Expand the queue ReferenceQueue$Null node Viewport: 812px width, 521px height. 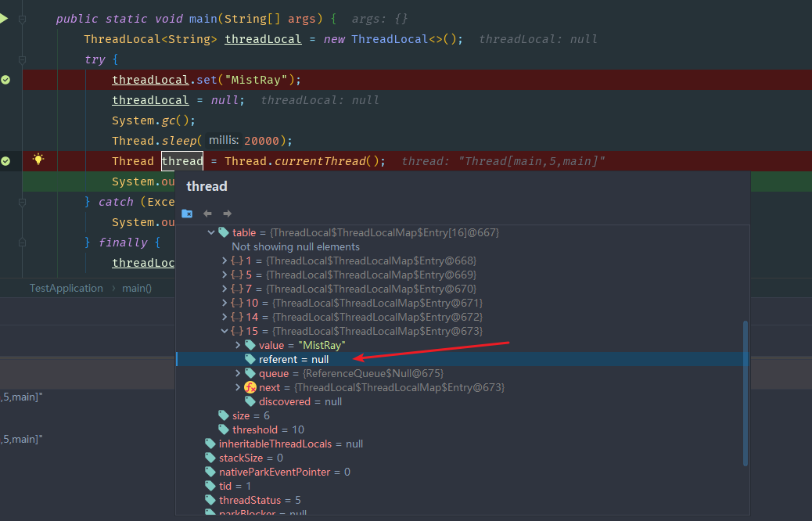pos(238,373)
